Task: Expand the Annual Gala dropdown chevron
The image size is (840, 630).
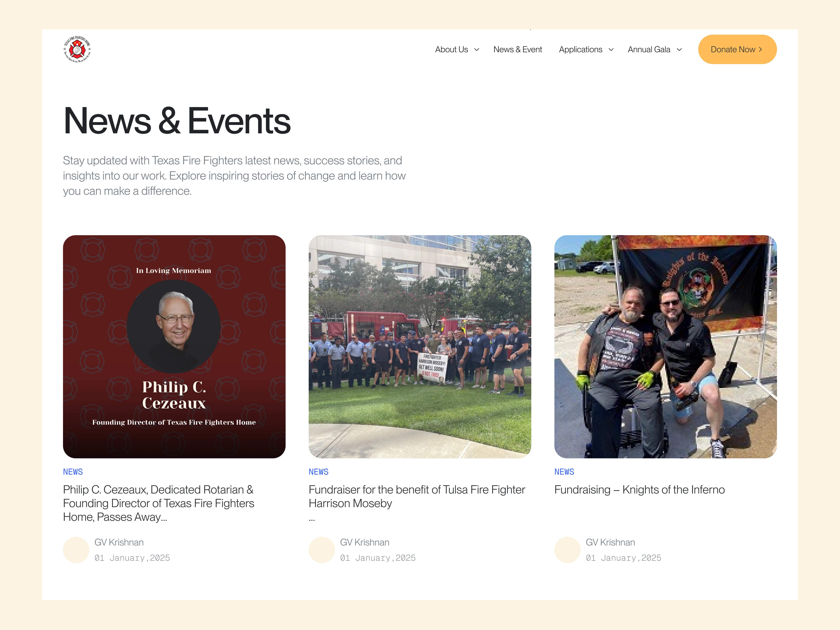Action: (679, 50)
